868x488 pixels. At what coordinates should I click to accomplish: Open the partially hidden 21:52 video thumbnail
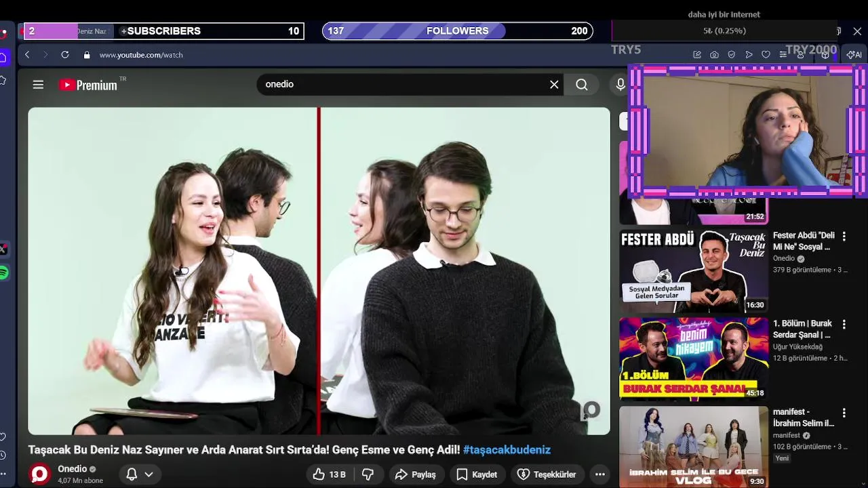[x=694, y=211]
